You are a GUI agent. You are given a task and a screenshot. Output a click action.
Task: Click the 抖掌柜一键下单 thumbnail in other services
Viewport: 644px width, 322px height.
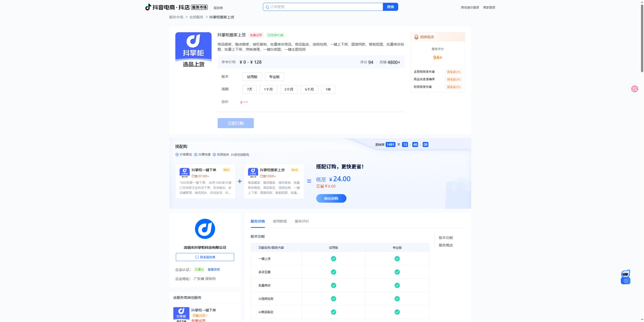click(181, 314)
